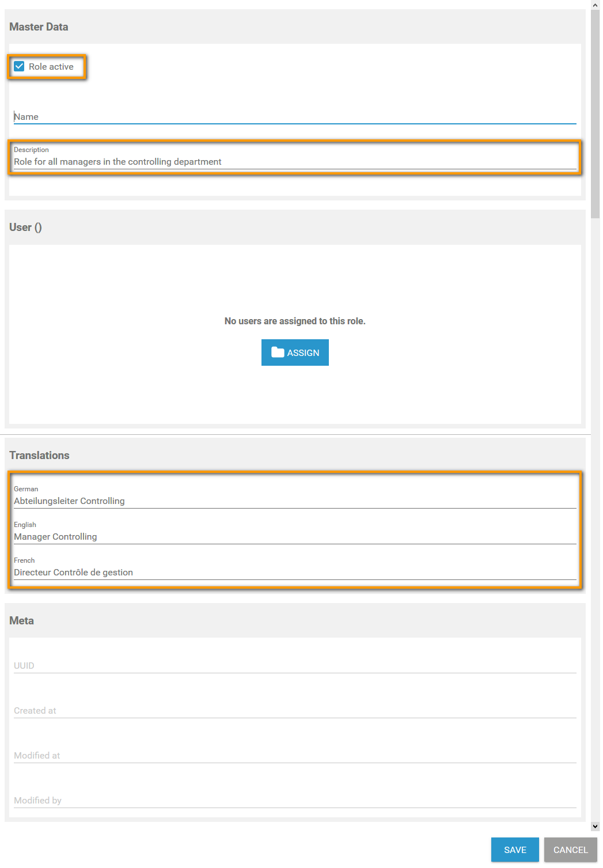Click the folder icon on Assign button
This screenshot has width=603, height=868.
coord(278,352)
